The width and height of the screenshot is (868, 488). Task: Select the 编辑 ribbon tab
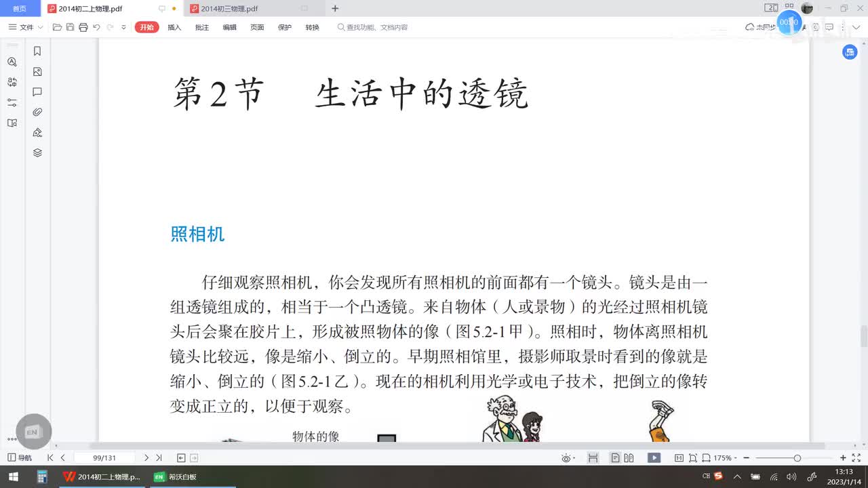(x=230, y=27)
